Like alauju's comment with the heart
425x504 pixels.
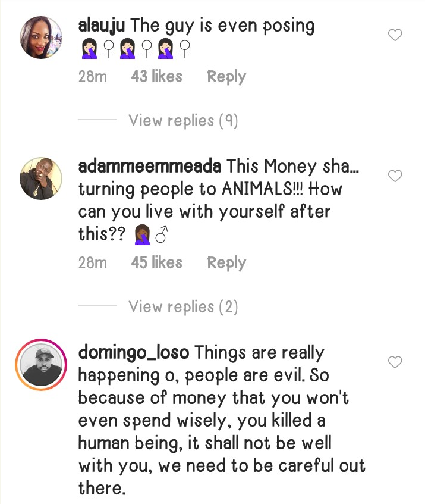pyautogui.click(x=395, y=36)
